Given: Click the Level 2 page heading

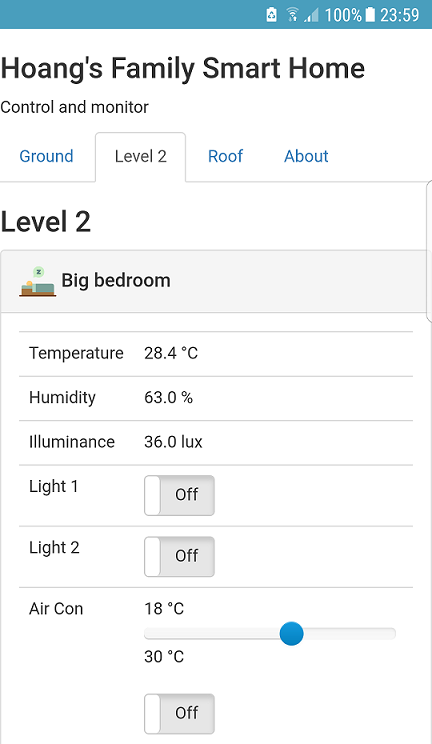Looking at the screenshot, I should point(46,222).
